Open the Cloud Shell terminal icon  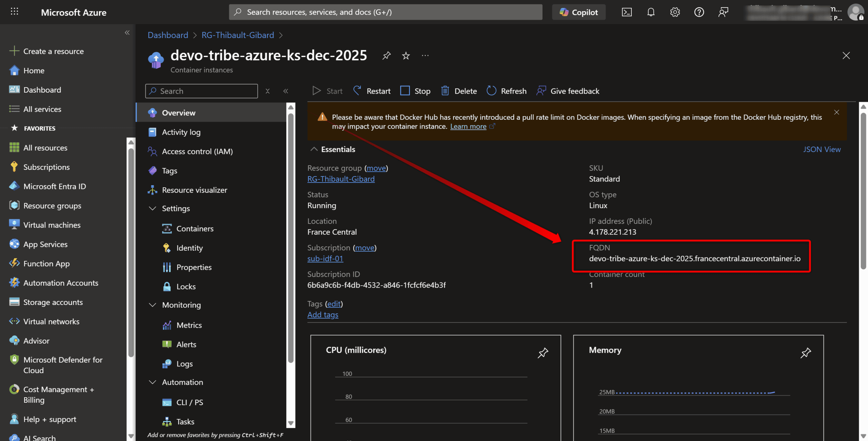[626, 12]
